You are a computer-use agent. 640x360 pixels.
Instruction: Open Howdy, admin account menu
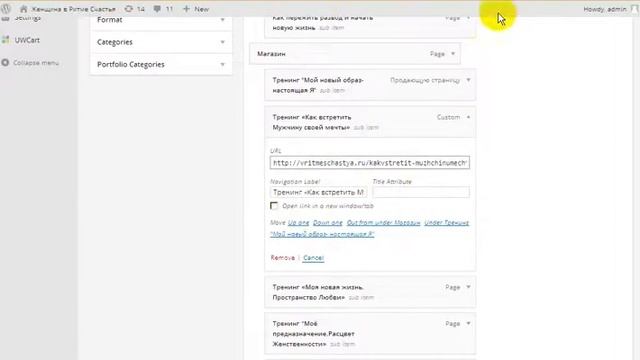(604, 9)
